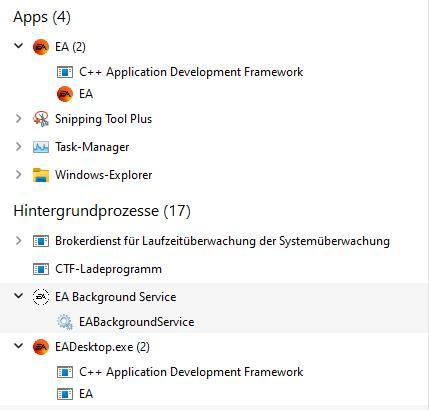The image size is (429, 410).
Task: Select the Hintergrundprozesse (17) header
Action: pos(102,211)
